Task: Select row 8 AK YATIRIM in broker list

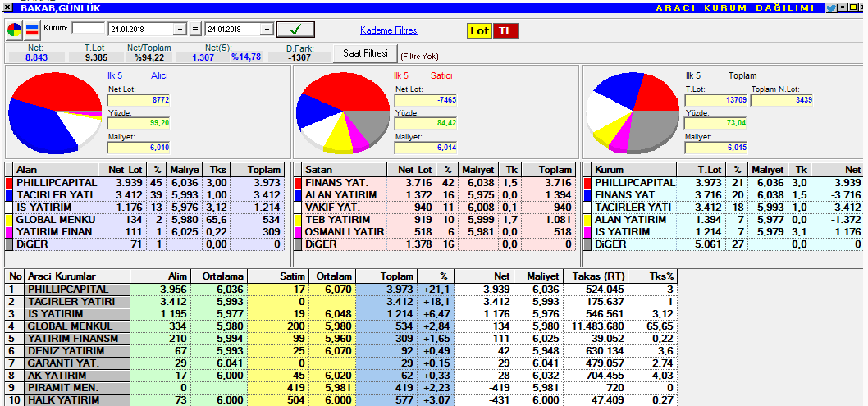Action: point(341,376)
